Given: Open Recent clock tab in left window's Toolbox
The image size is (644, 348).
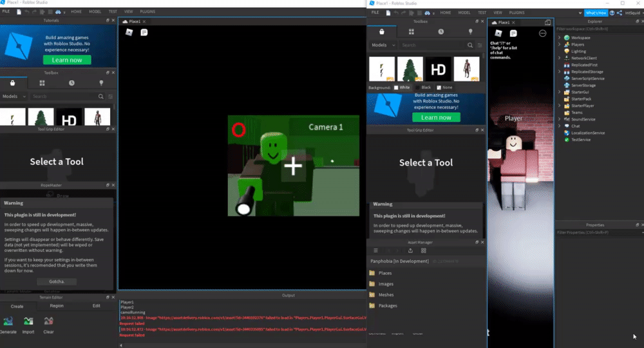Looking at the screenshot, I should pos(71,83).
